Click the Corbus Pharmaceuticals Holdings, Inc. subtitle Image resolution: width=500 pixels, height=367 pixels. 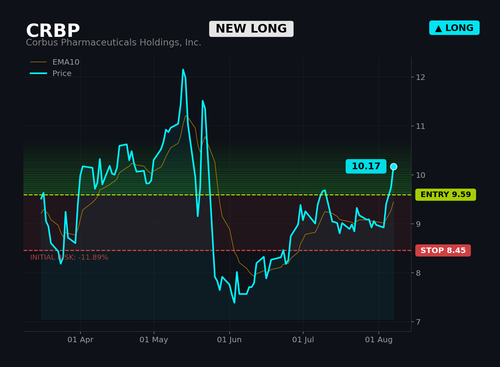tap(113, 43)
